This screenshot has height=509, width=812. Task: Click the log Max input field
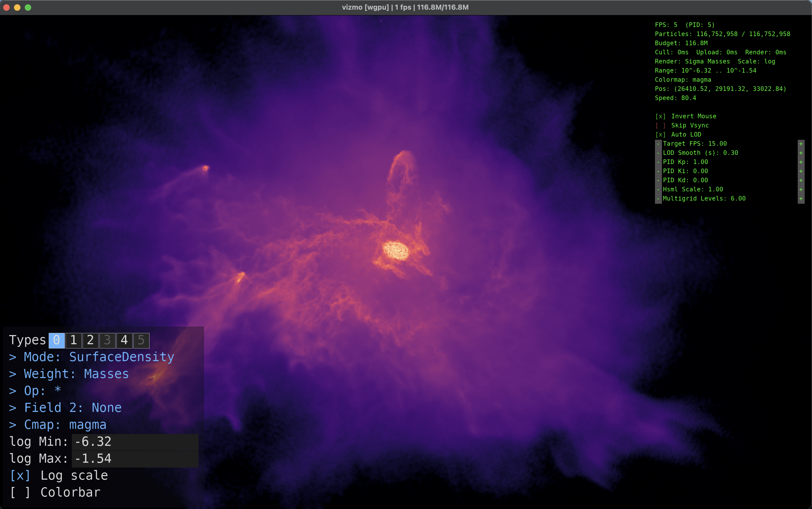coord(135,458)
